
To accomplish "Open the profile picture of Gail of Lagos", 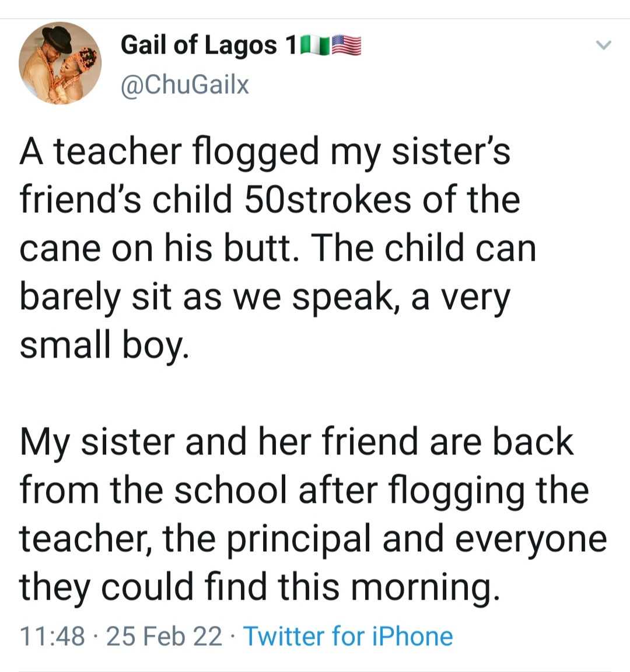I will click(x=60, y=63).
